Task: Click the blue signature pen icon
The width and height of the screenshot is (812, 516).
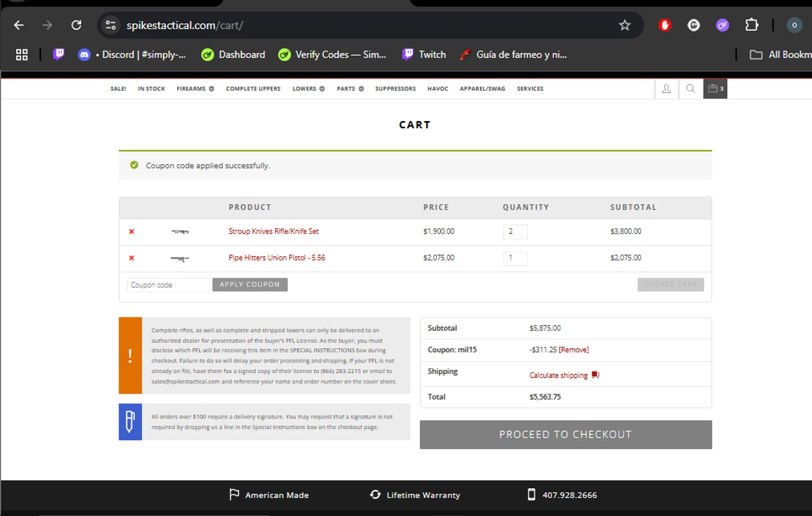Action: click(130, 422)
